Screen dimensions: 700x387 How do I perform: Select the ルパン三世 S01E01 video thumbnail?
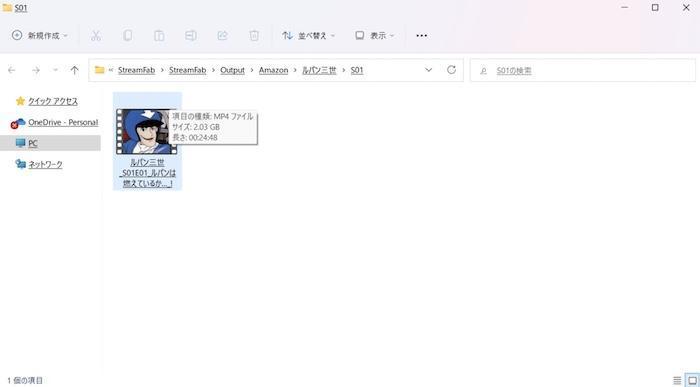coord(146,132)
